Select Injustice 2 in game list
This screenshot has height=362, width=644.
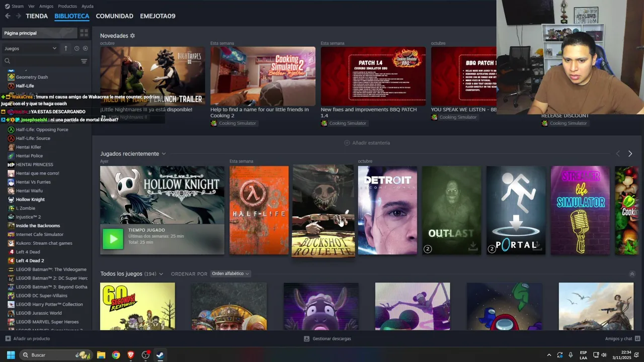[28, 217]
